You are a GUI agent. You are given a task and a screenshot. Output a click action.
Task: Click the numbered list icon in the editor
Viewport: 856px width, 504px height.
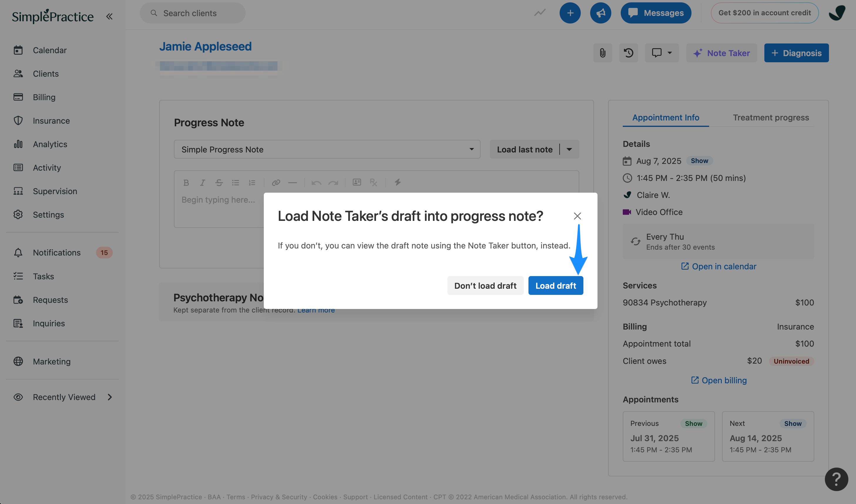pos(252,183)
